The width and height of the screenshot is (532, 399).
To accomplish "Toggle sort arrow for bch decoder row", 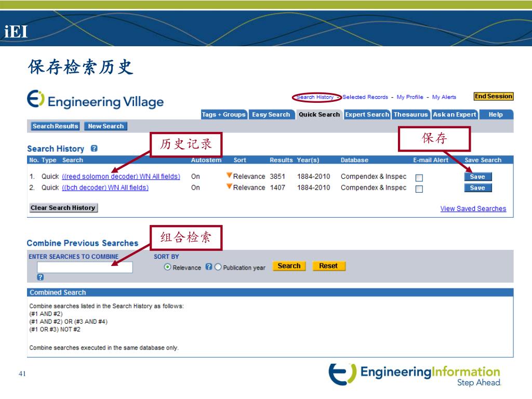I will pos(229,187).
